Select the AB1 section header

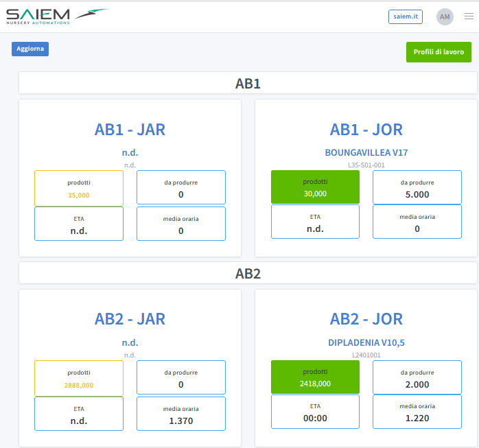coord(248,84)
